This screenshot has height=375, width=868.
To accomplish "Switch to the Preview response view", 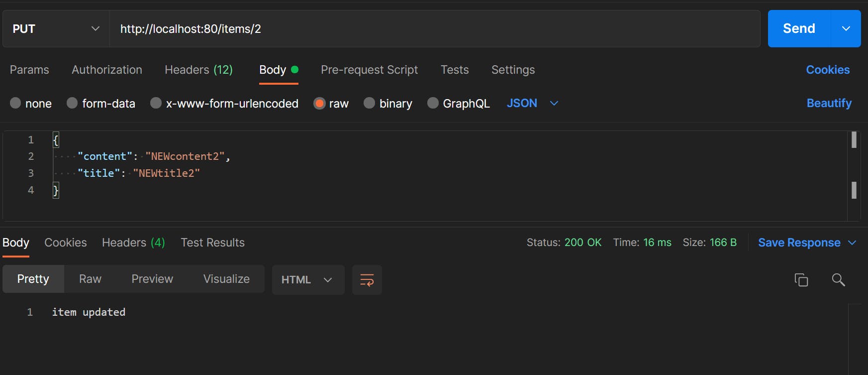I will click(152, 279).
